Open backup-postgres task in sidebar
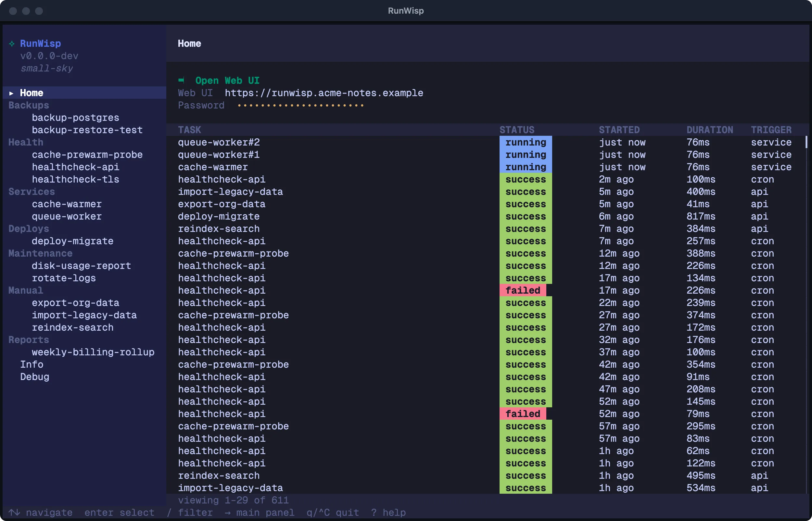812x521 pixels. [75, 118]
